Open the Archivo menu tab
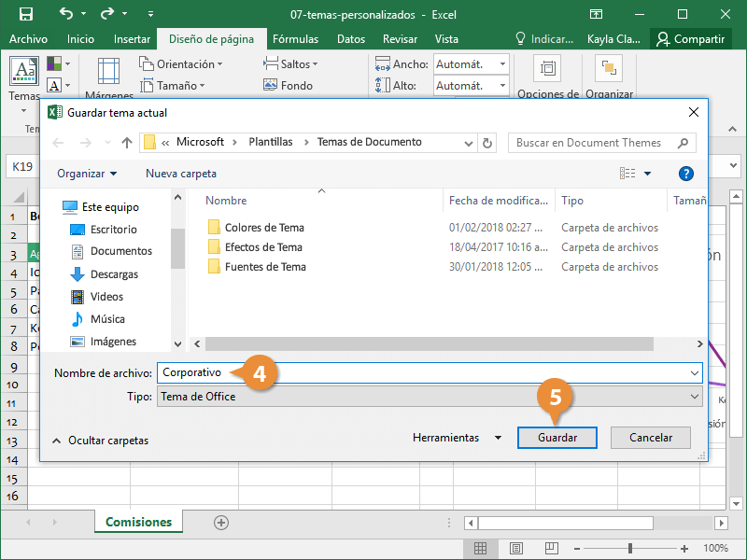 click(x=28, y=39)
